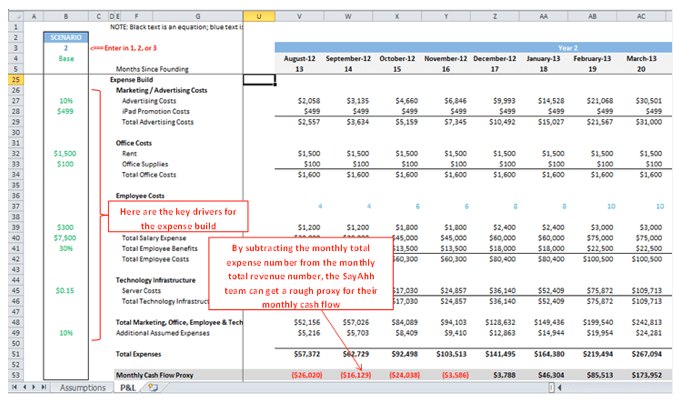
Task: Click the insert new worksheet icon
Action: coord(152,386)
